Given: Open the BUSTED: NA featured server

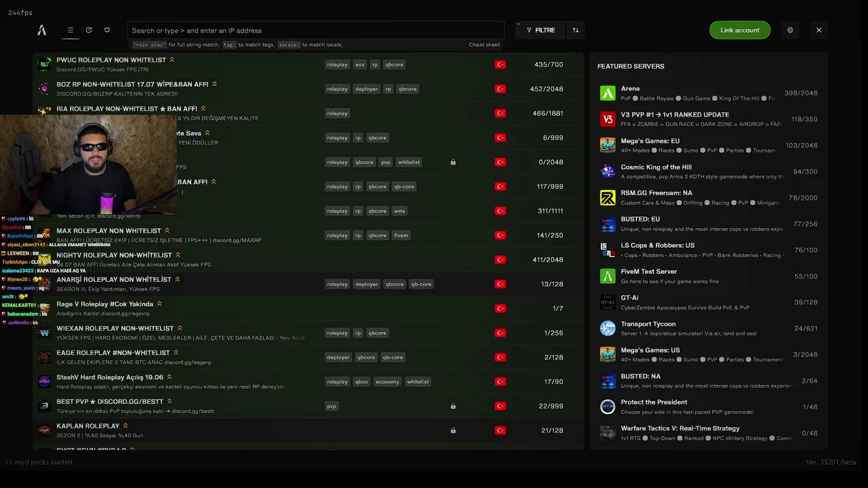Looking at the screenshot, I should point(709,380).
